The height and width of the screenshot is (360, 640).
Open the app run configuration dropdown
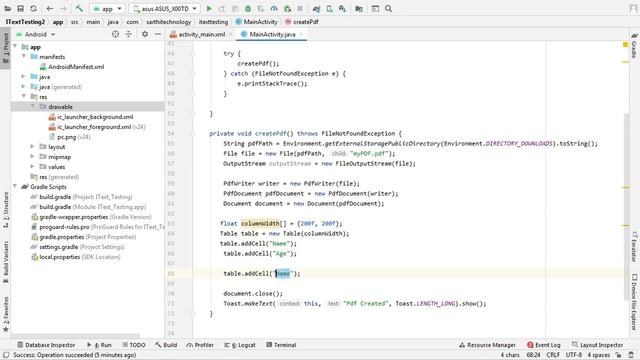click(107, 9)
